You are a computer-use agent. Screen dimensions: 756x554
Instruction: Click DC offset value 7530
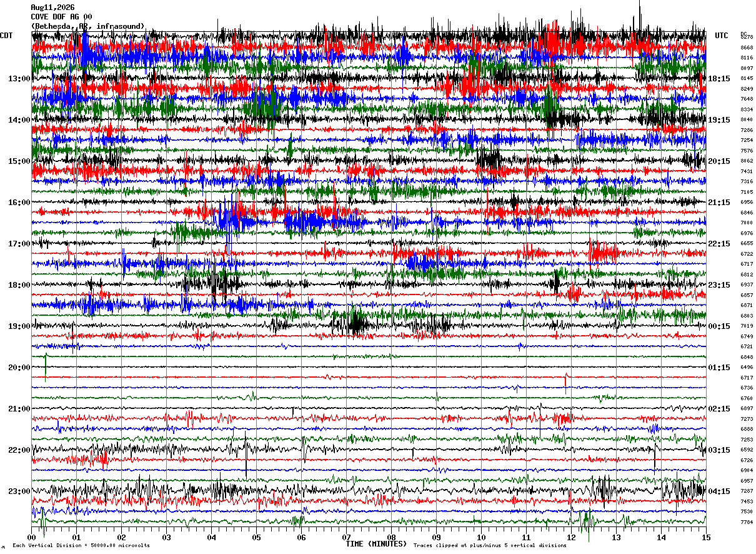pyautogui.click(x=747, y=511)
